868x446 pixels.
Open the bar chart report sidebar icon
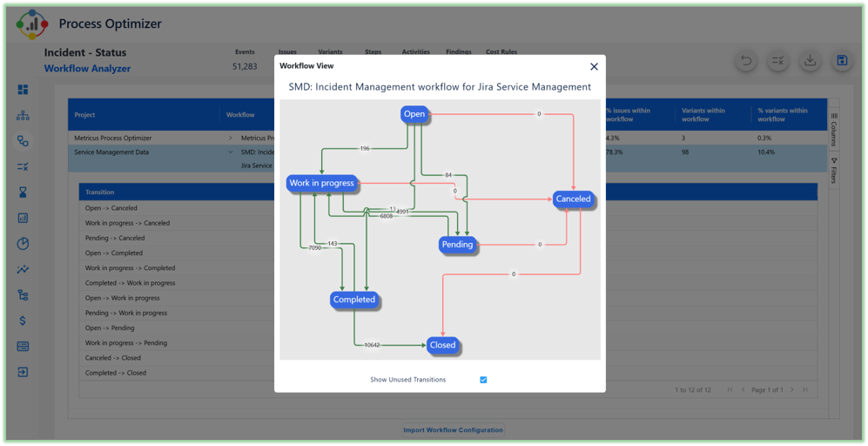coord(23,218)
